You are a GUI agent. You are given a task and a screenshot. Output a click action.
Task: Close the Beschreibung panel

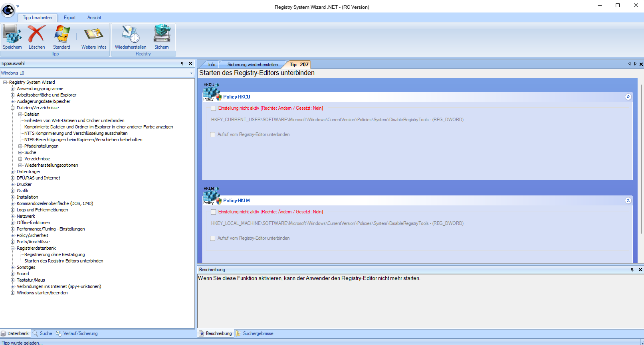click(640, 270)
